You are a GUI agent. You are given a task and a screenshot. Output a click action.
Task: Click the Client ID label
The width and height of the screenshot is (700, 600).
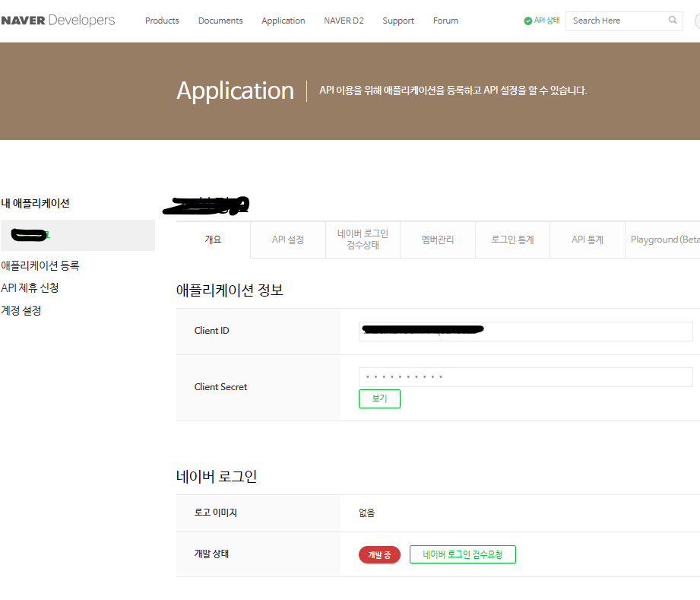tap(211, 331)
